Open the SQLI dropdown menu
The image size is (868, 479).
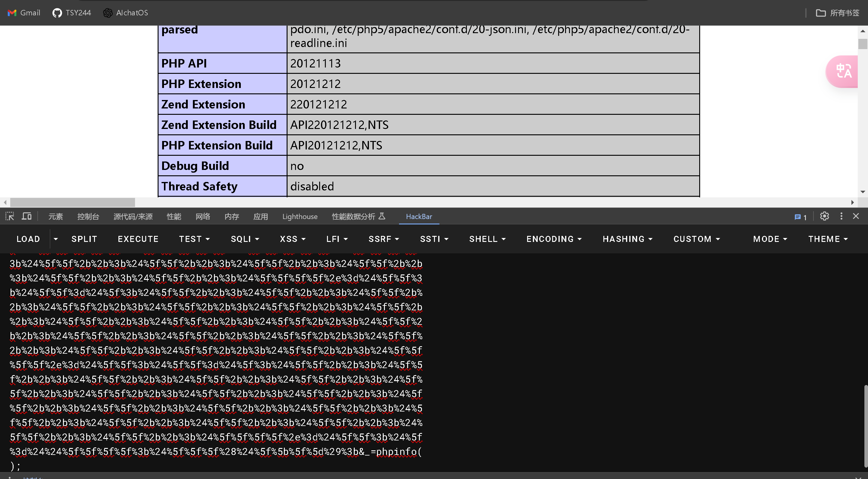click(x=245, y=239)
